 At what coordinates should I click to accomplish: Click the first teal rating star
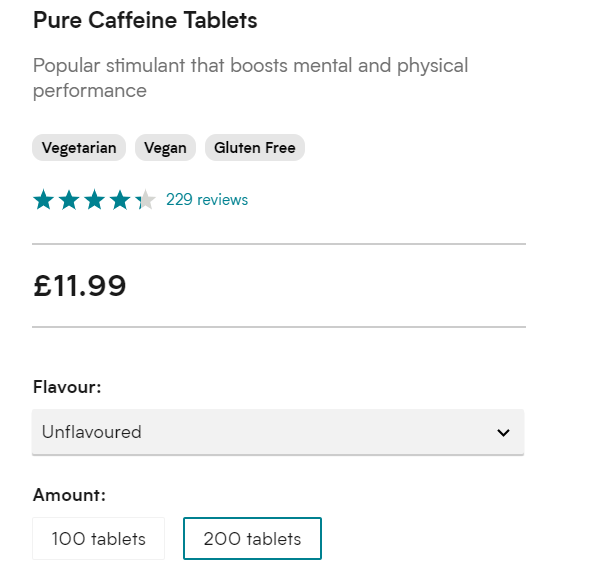[43, 200]
